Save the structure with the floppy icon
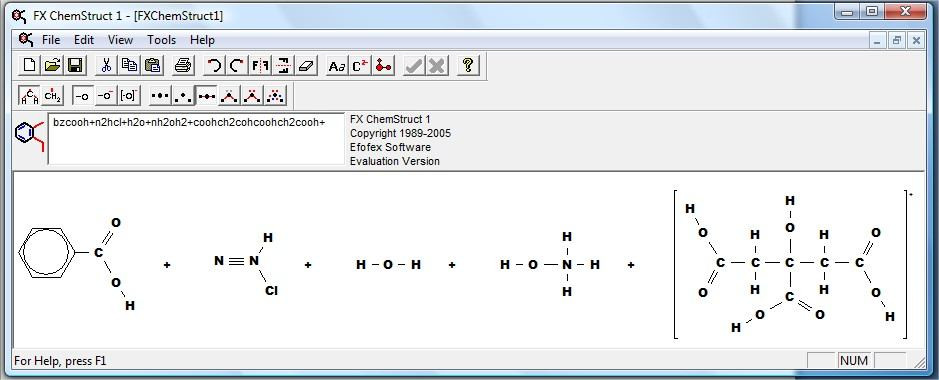This screenshot has height=380, width=939. coord(75,65)
